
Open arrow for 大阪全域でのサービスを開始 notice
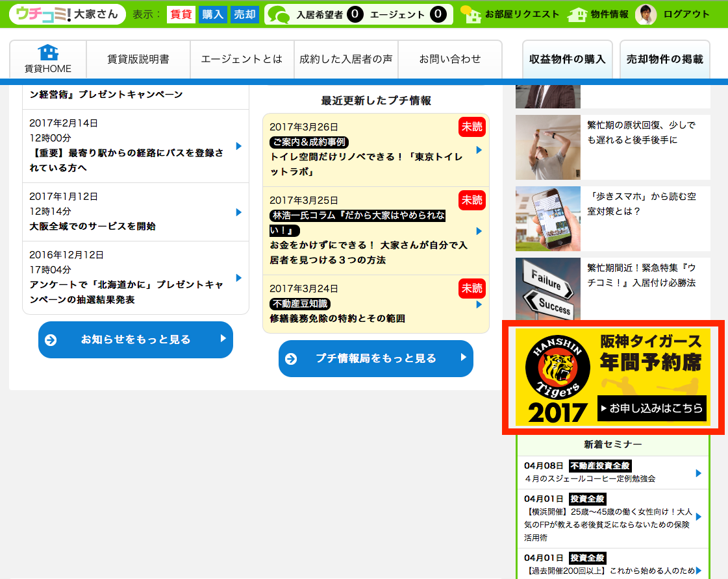238,212
